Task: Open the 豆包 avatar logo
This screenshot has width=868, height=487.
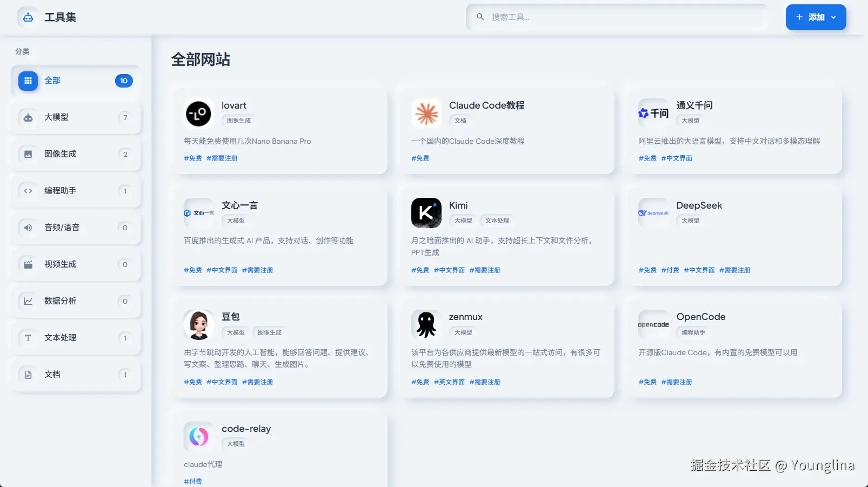Action: point(199,325)
